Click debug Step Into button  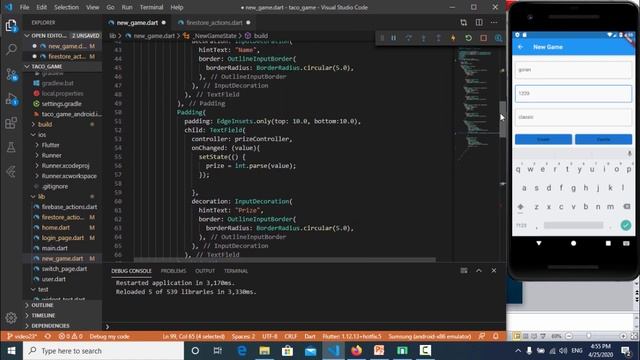pos(424,38)
